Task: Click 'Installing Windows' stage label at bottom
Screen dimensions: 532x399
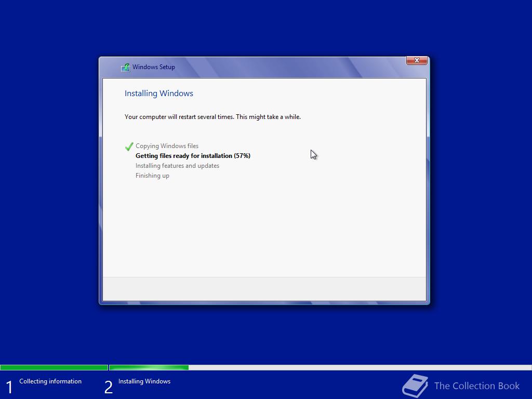Action: (x=144, y=381)
